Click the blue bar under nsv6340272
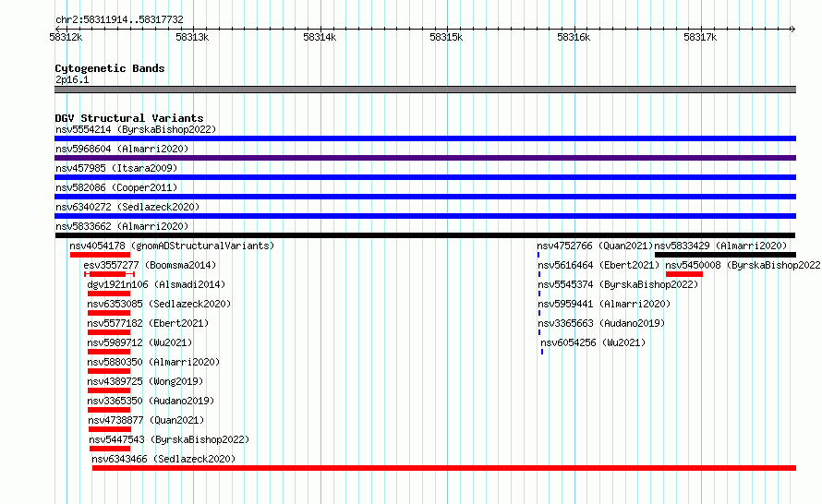Screen dimensions: 822x504 pyautogui.click(x=425, y=216)
